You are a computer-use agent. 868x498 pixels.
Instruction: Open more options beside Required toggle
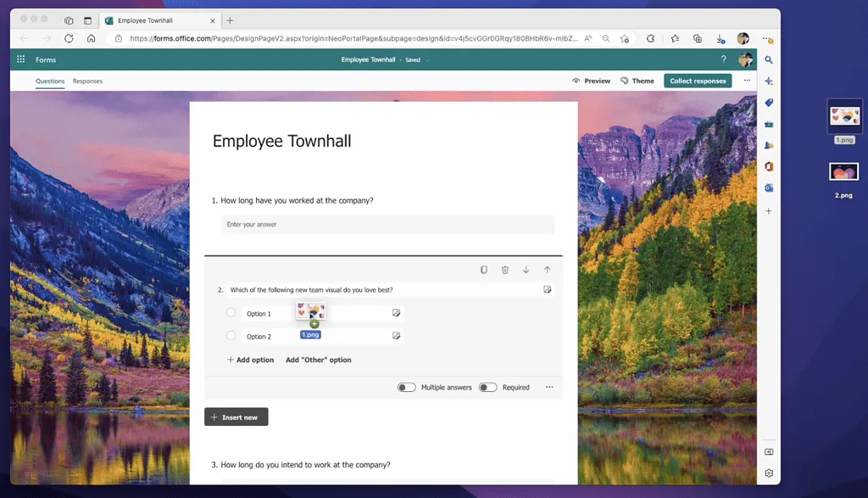(549, 387)
